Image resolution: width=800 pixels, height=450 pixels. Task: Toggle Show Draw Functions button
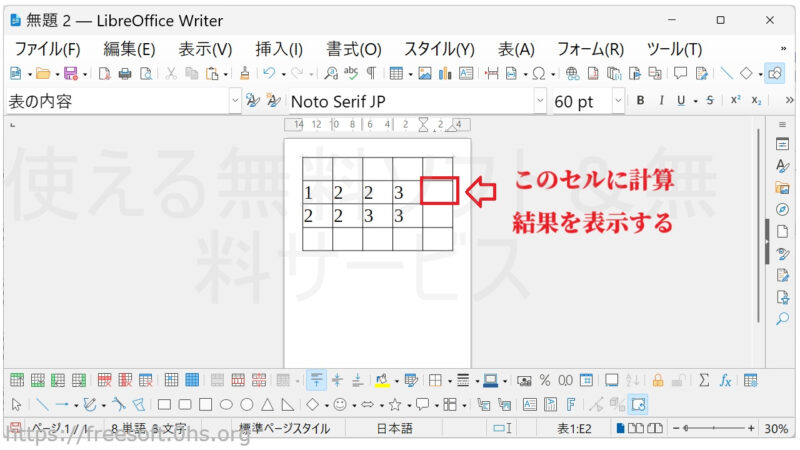(x=774, y=73)
